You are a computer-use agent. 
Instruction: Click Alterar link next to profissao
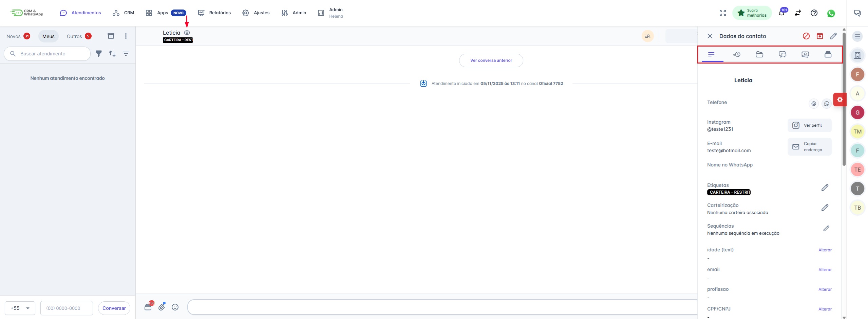(825, 289)
